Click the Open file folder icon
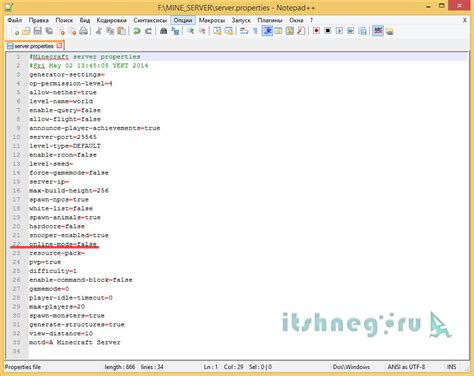Viewport: 474px width, 376px height. 26,31
